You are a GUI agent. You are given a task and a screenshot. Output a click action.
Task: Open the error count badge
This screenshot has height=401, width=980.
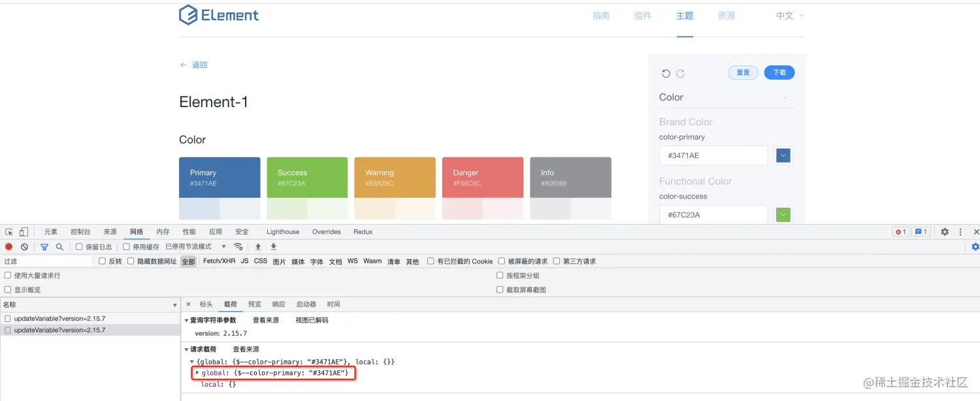pyautogui.click(x=901, y=232)
